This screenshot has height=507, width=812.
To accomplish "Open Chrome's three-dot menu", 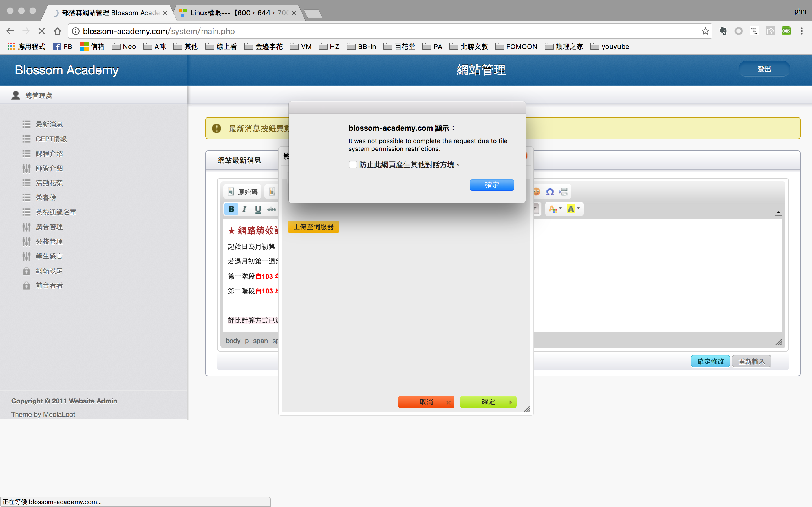I will [802, 31].
